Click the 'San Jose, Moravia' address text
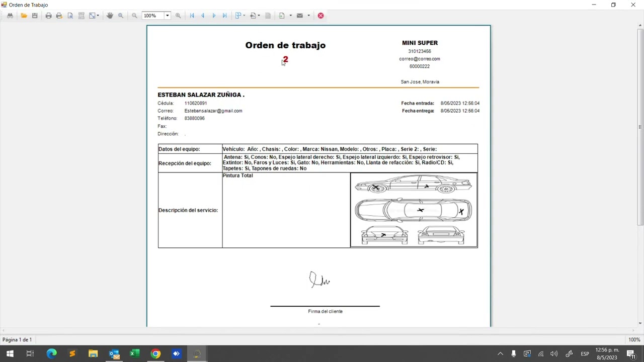 (x=420, y=81)
